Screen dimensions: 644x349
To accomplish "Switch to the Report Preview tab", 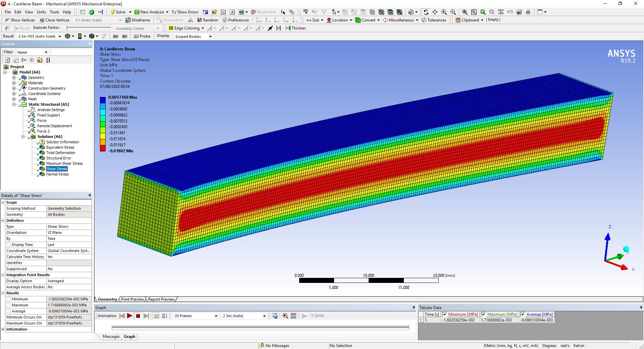I will pos(161,299).
